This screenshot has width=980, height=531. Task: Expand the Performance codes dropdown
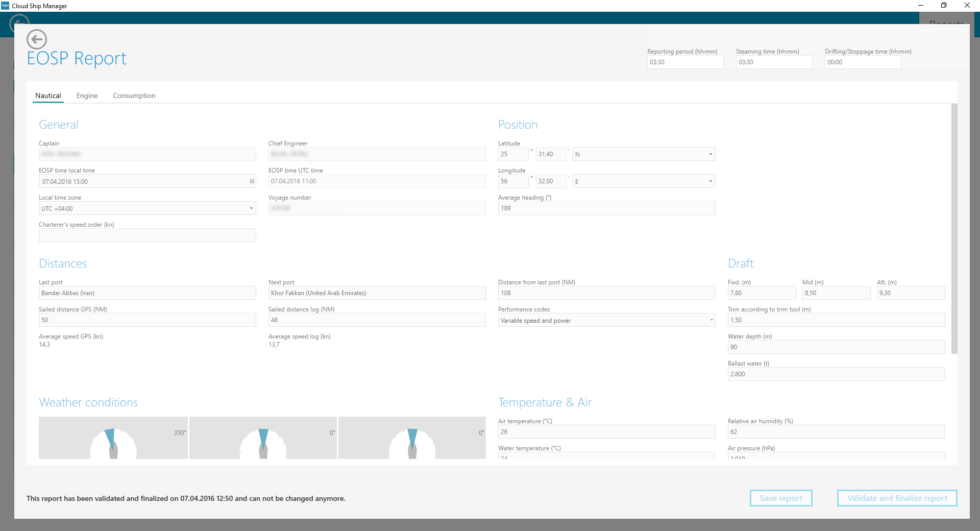point(712,320)
